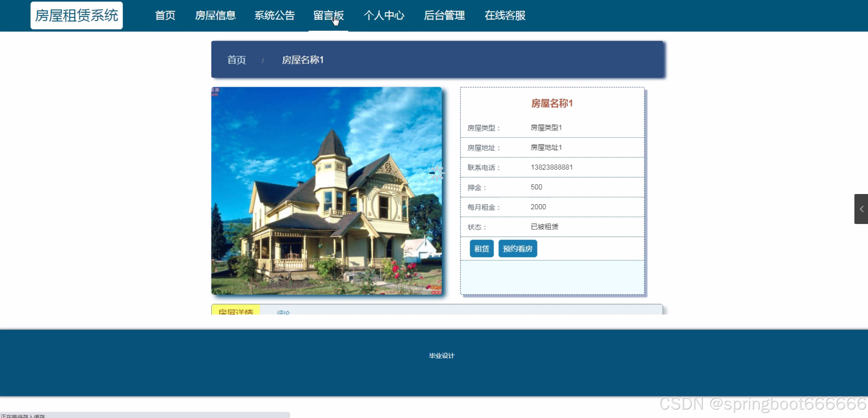Switch to the 房屋详情 tab
Viewport: 868px width, 418px height.
(x=236, y=311)
